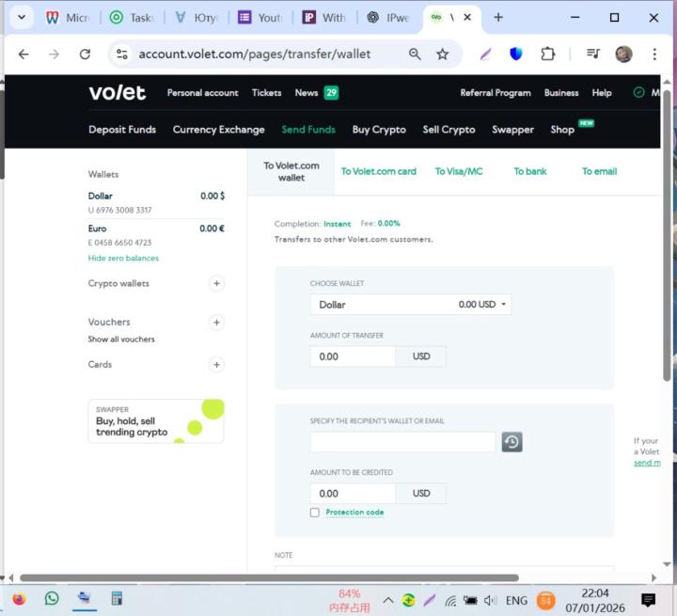Switch to To bank tab
The width and height of the screenshot is (677, 616).
[x=529, y=171]
